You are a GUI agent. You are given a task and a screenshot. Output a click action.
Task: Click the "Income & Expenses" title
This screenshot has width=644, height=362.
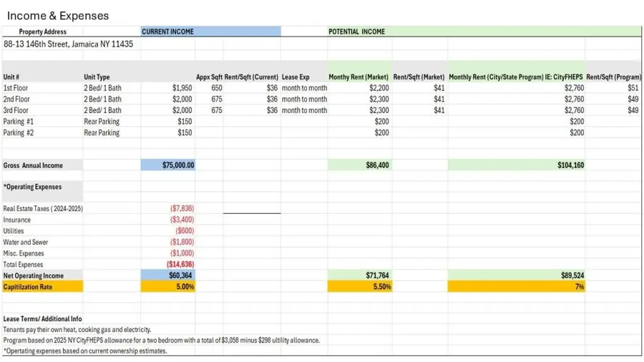point(58,16)
